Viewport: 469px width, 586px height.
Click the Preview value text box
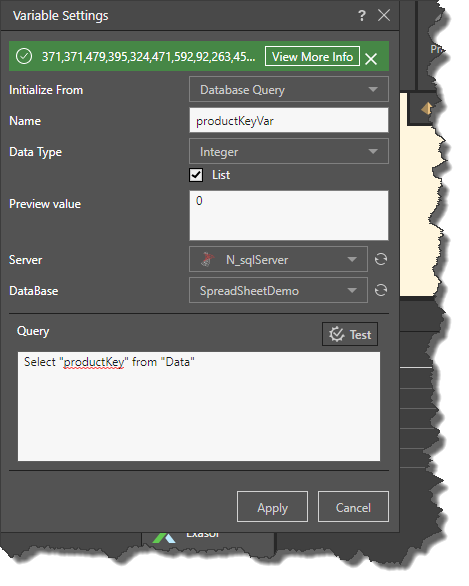(x=289, y=215)
